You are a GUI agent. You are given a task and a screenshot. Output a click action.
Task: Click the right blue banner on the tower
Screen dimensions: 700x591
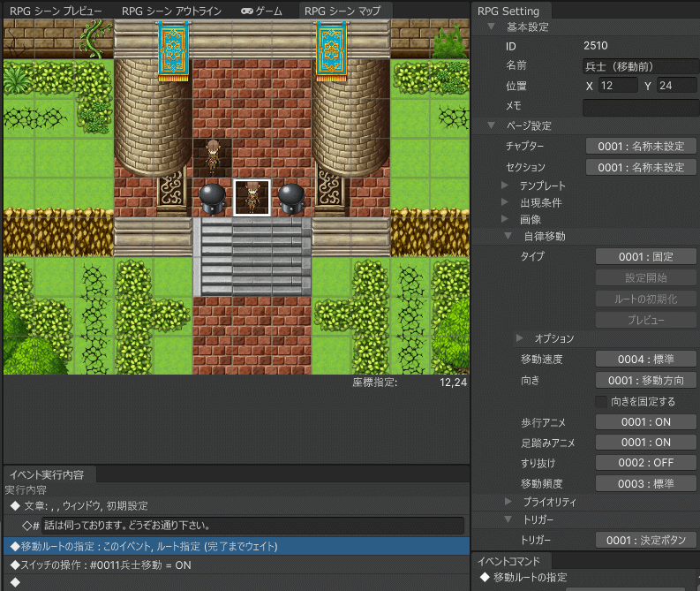pos(331,50)
